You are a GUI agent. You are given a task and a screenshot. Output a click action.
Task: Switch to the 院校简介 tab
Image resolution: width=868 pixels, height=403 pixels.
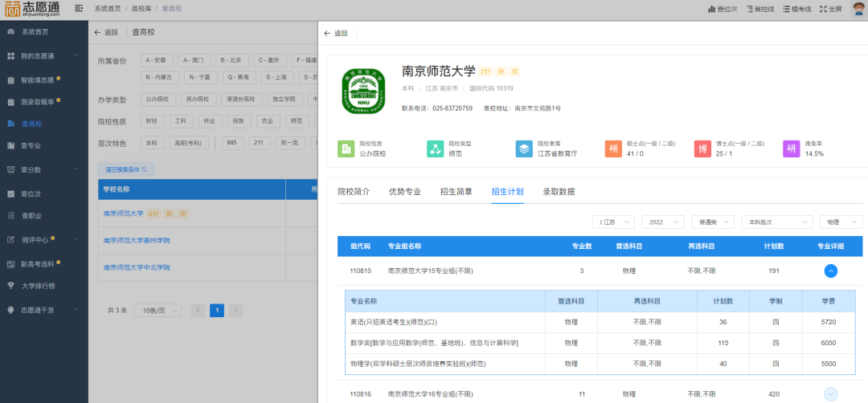(x=354, y=192)
